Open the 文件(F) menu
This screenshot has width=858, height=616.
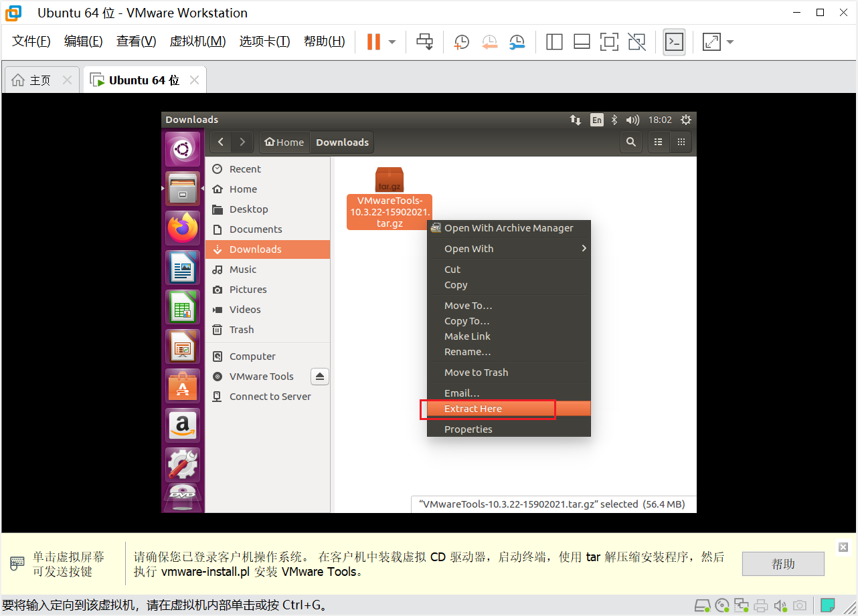(x=31, y=41)
